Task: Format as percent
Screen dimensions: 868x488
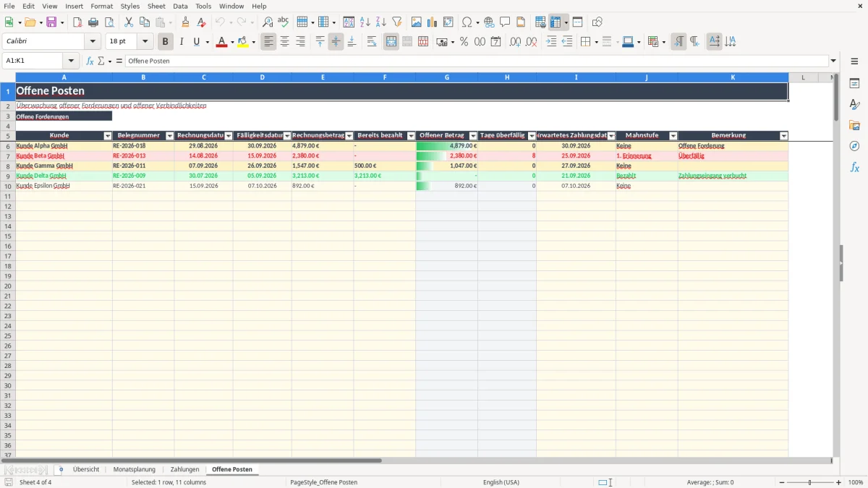Action: click(x=464, y=42)
